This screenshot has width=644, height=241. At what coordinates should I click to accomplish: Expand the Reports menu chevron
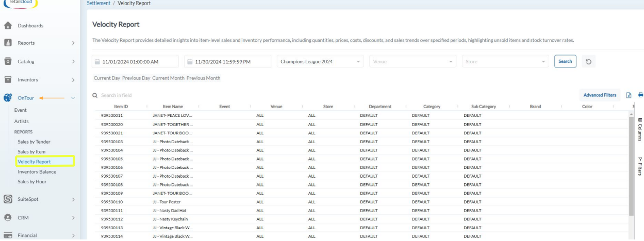click(x=73, y=43)
